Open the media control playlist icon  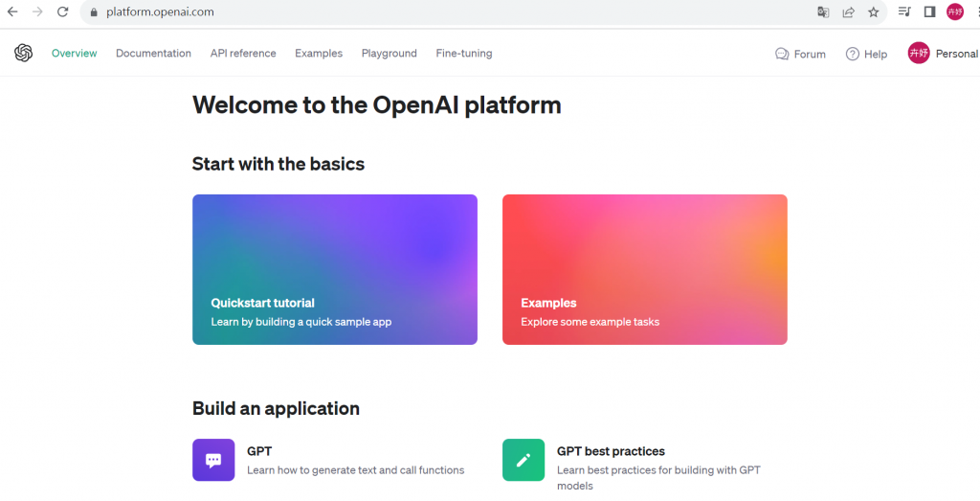[x=904, y=11]
